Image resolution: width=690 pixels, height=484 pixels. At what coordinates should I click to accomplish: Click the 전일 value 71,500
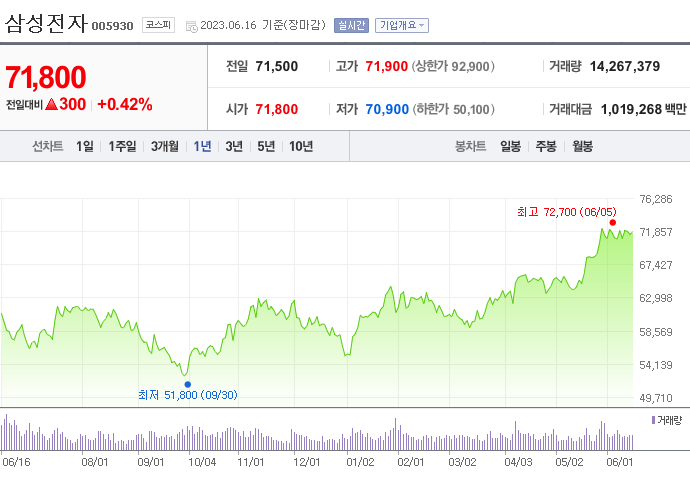tap(277, 66)
